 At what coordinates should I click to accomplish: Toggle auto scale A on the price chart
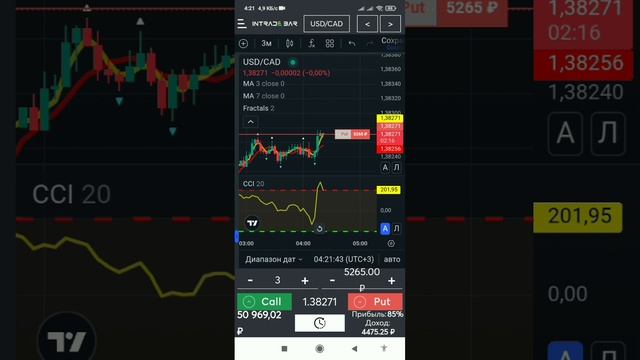click(x=385, y=167)
